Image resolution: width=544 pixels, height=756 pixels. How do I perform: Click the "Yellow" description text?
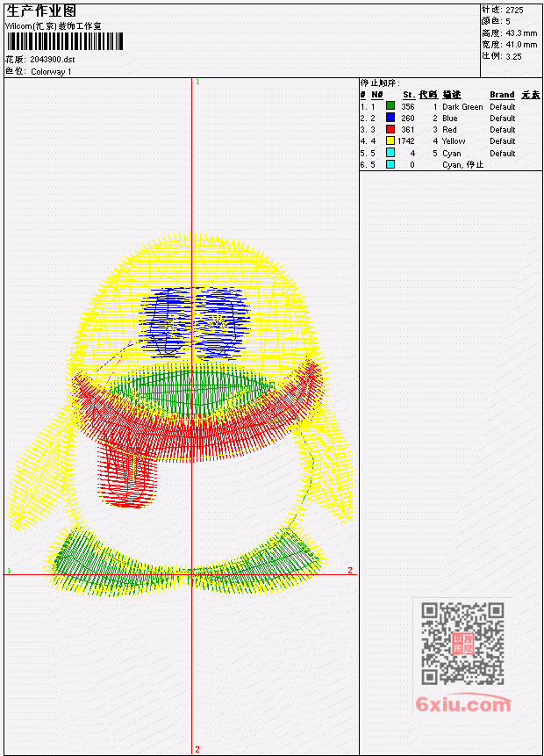click(x=454, y=141)
